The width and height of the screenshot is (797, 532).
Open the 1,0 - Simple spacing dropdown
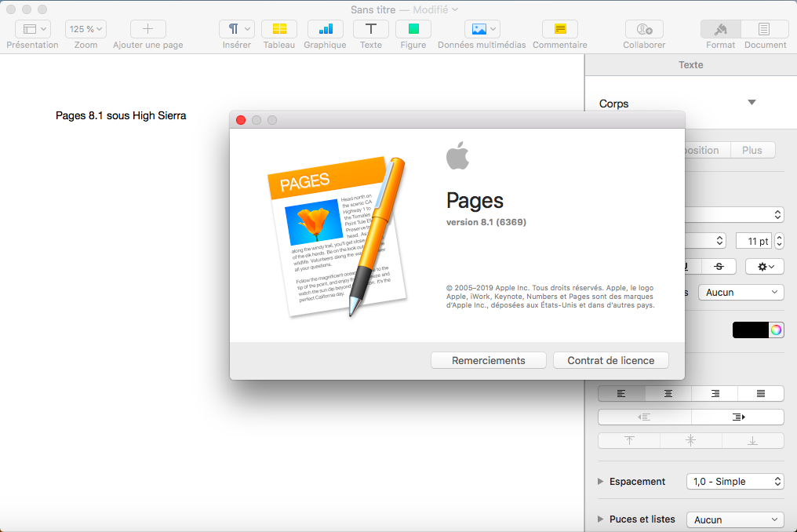[735, 481]
